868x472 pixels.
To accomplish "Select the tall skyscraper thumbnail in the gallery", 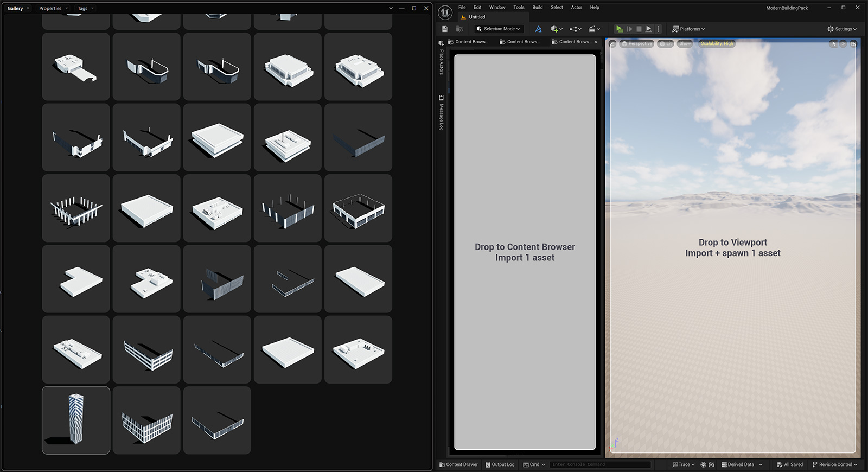I will click(76, 420).
